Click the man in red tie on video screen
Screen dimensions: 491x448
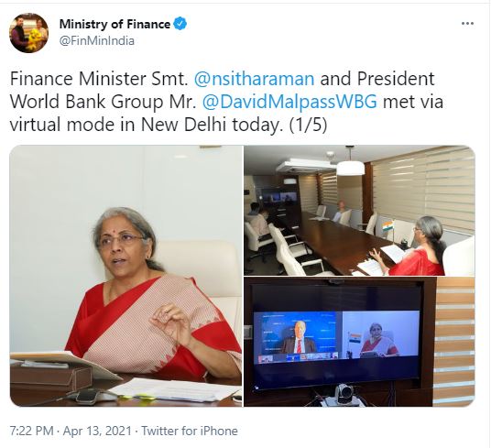(299, 338)
